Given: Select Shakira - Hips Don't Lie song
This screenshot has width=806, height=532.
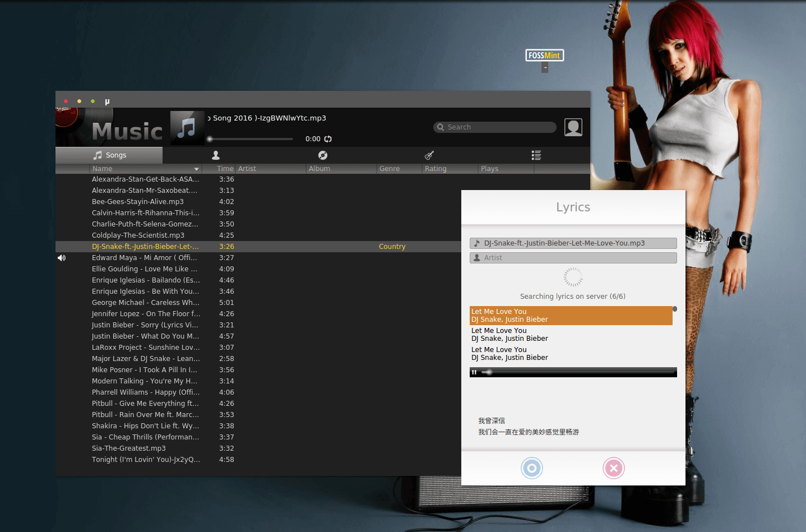Looking at the screenshot, I should click(x=146, y=426).
